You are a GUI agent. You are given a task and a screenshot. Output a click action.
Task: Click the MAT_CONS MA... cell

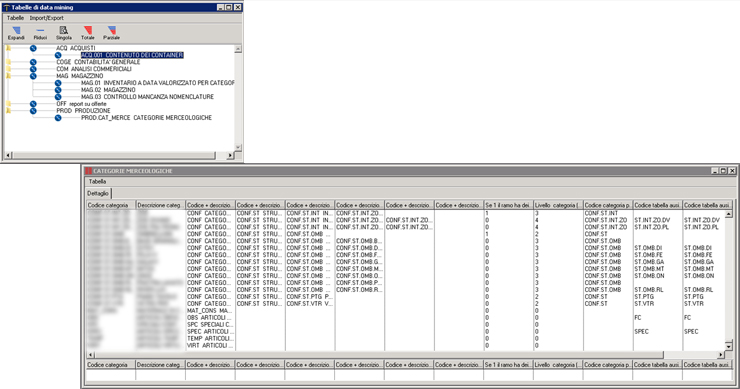pos(210,311)
